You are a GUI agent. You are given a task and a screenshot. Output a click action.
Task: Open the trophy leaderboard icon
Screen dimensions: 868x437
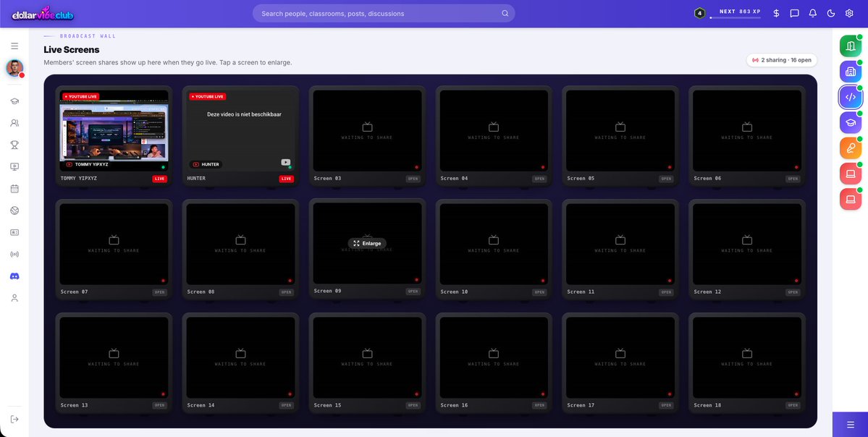[x=14, y=145]
